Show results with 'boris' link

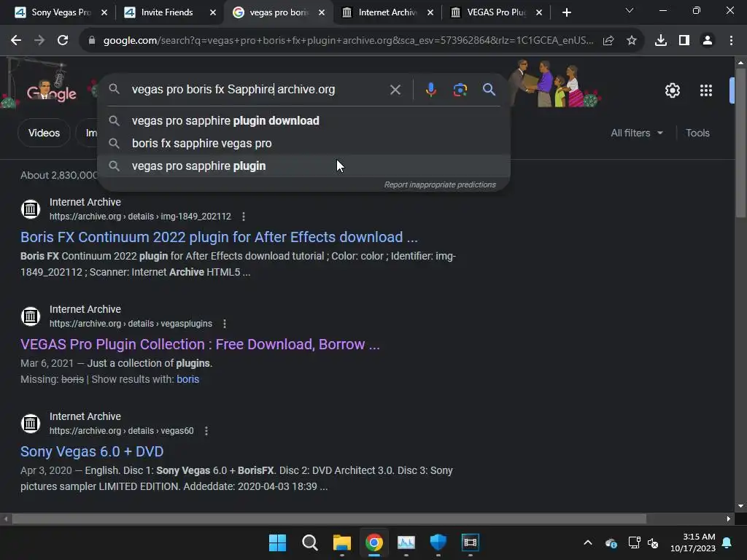click(187, 379)
